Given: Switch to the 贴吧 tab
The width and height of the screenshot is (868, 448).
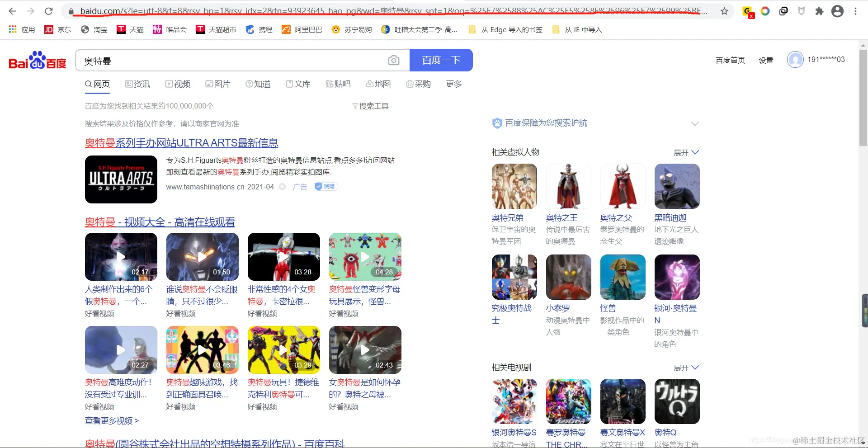Looking at the screenshot, I should pos(338,84).
